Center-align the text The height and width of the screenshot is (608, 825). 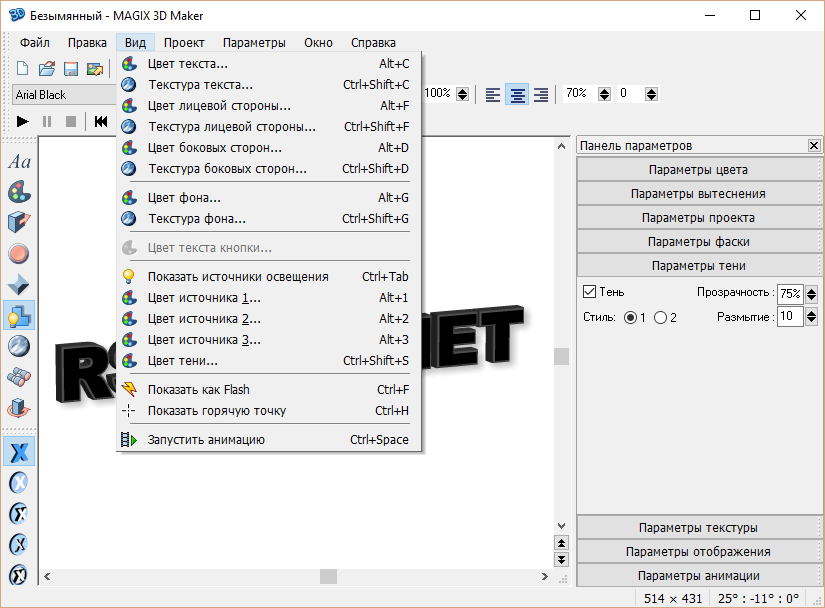[x=517, y=95]
